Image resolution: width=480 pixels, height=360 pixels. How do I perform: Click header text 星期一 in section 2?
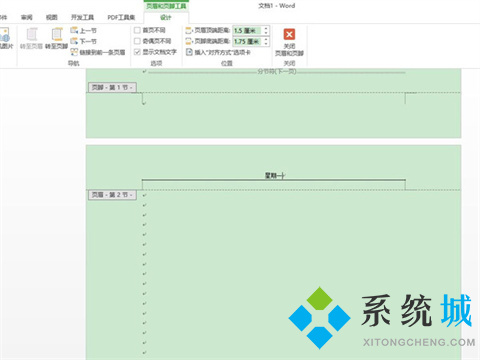pos(275,175)
